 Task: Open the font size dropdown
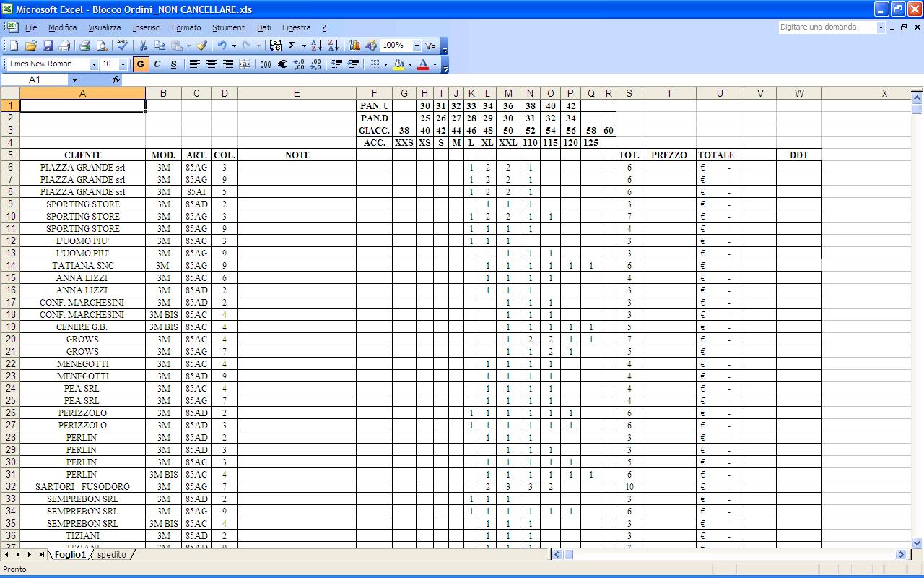tap(123, 64)
